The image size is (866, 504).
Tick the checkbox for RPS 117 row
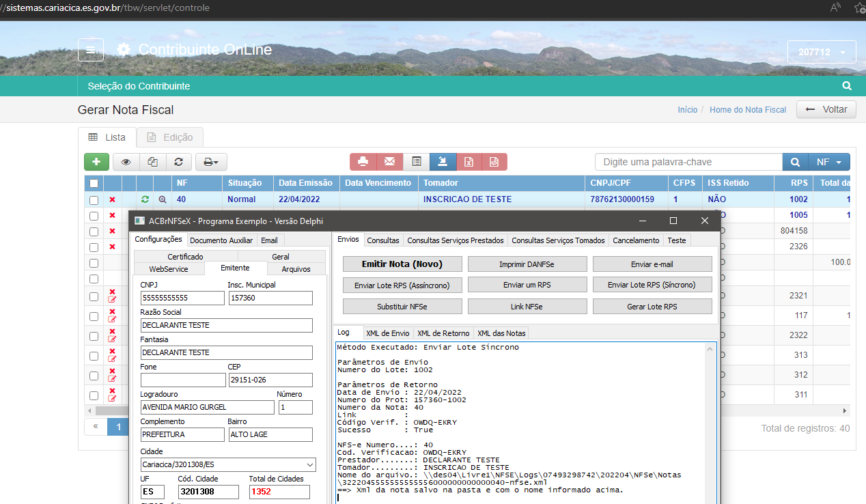pos(94,316)
